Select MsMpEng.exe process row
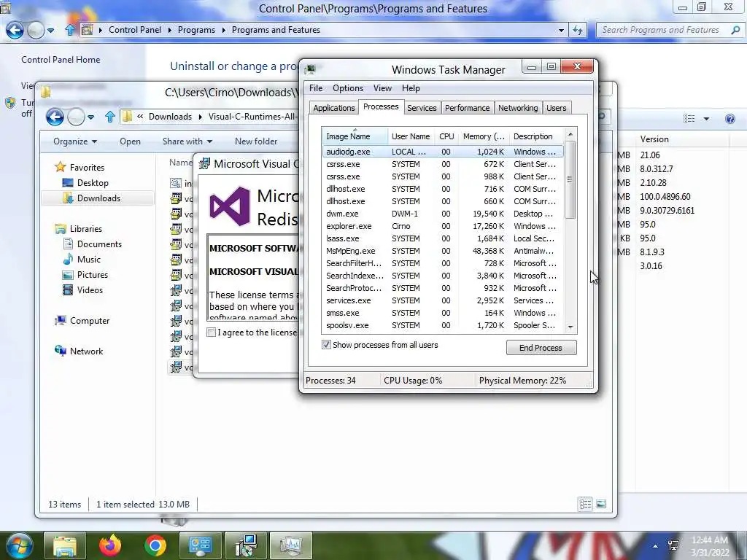Image resolution: width=747 pixels, height=560 pixels. pos(442,251)
